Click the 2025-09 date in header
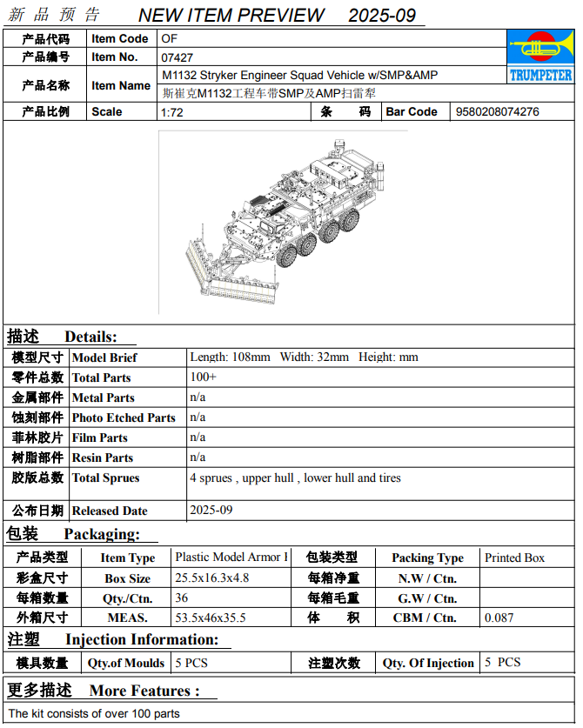 coord(382,16)
